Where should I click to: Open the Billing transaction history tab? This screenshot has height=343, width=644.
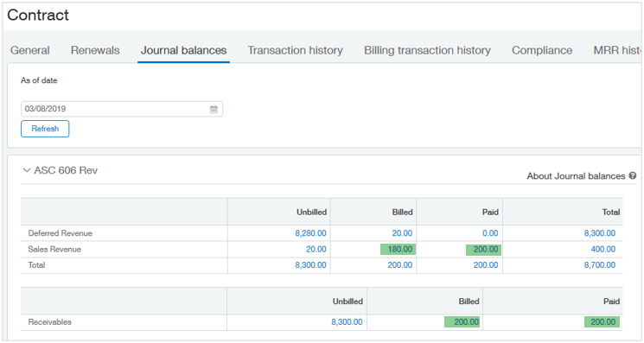click(427, 50)
